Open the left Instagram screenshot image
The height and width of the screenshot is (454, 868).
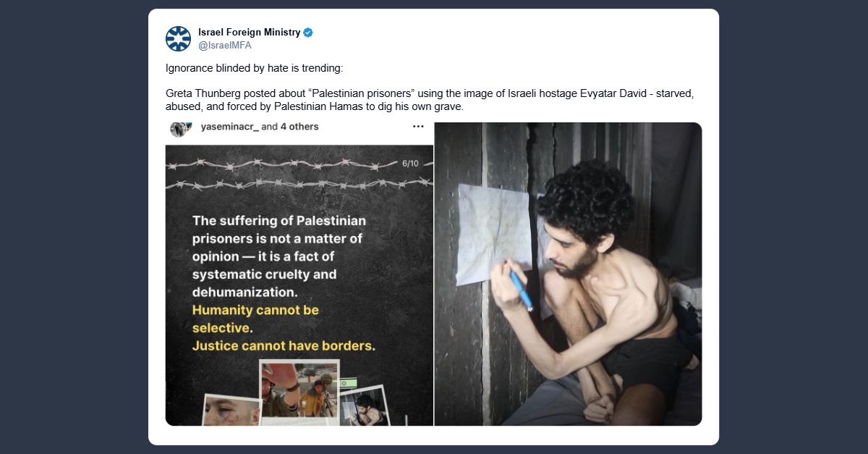(x=299, y=274)
